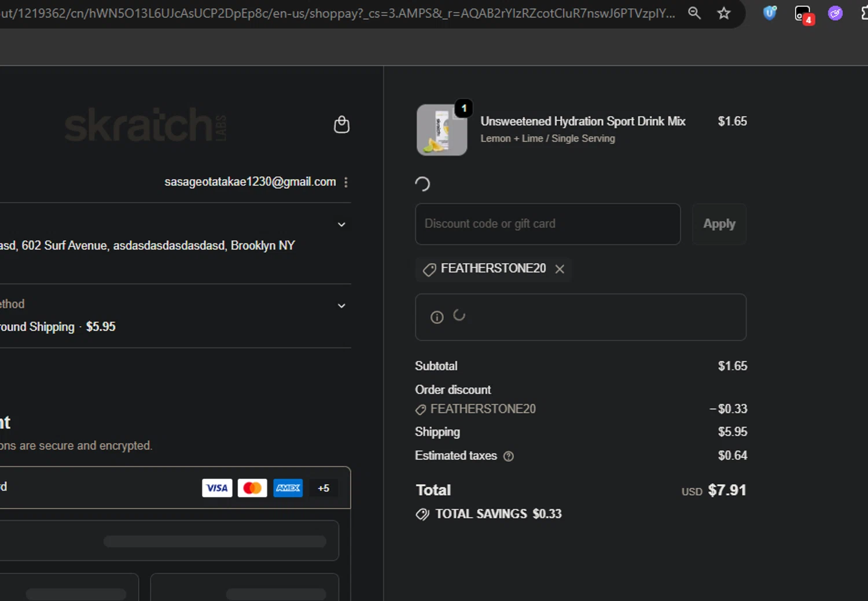Click the Apply discount button
This screenshot has width=868, height=601.
719,224
